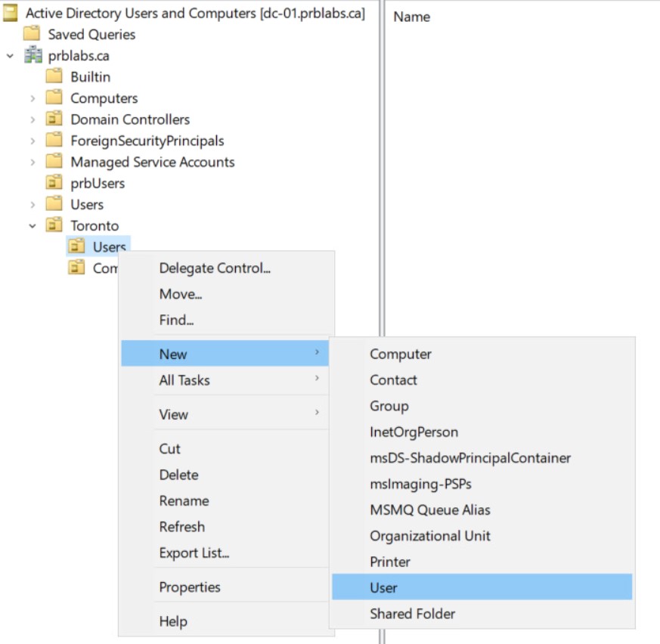Viewport: 660px width, 644px height.
Task: Create a new Group from submenu
Action: pyautogui.click(x=389, y=406)
